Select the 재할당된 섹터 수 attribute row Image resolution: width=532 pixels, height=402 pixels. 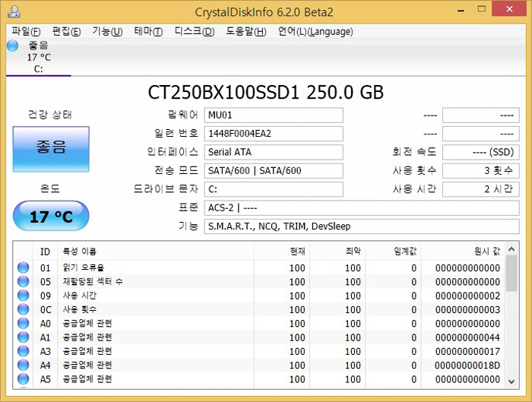tap(260, 282)
